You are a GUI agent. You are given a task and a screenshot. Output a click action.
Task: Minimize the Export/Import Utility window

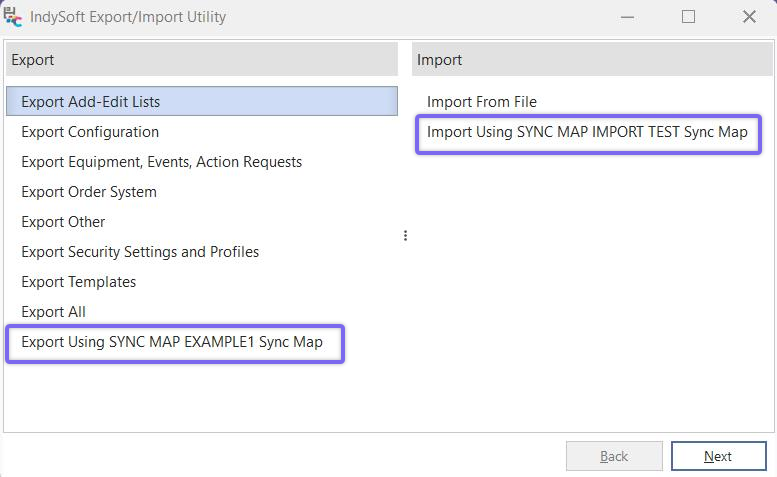(627, 17)
